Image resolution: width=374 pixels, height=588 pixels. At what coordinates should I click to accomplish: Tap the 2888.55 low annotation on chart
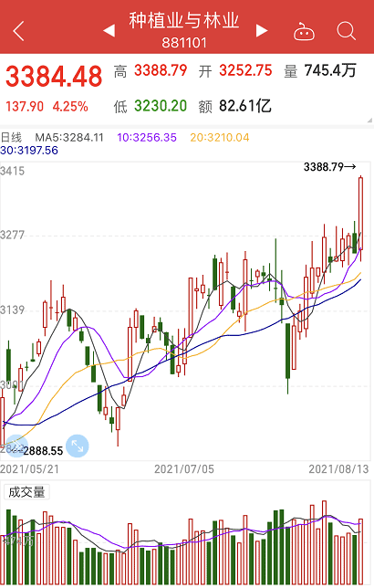43,450
